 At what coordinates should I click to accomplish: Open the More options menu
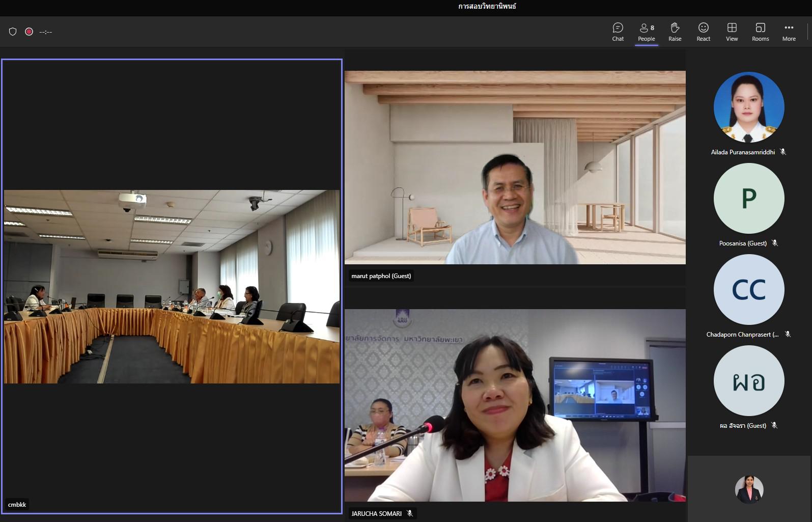[x=789, y=32]
